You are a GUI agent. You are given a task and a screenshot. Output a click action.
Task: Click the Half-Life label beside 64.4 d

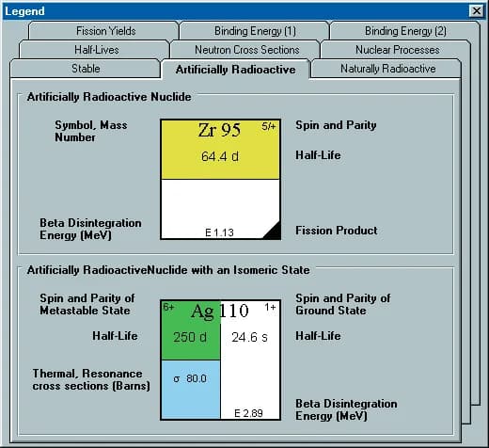[x=318, y=155]
